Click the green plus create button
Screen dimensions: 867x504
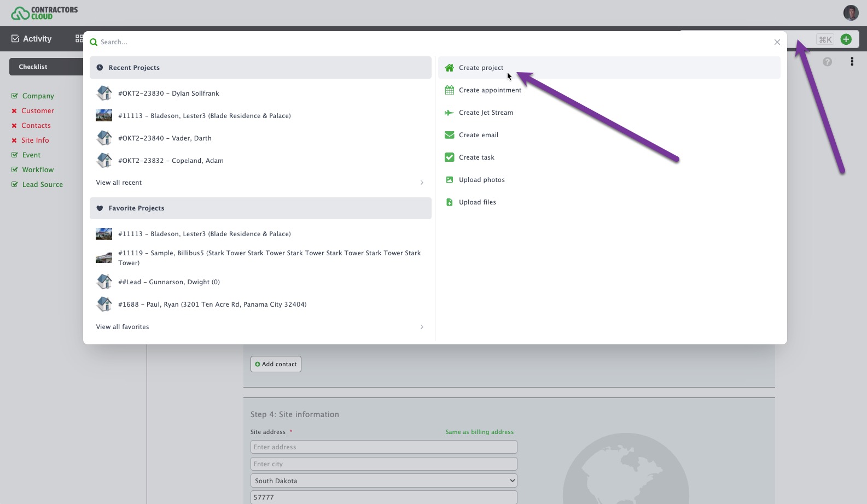846,39
